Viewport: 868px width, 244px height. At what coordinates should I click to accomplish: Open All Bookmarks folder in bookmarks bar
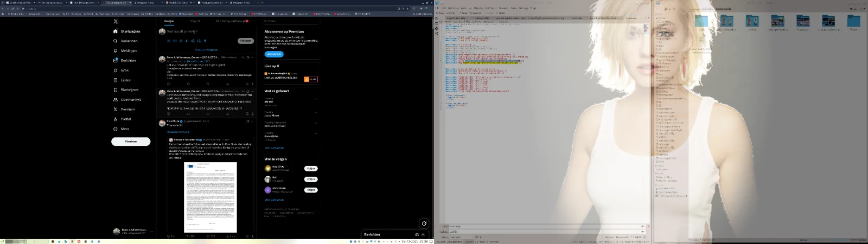point(423,14)
